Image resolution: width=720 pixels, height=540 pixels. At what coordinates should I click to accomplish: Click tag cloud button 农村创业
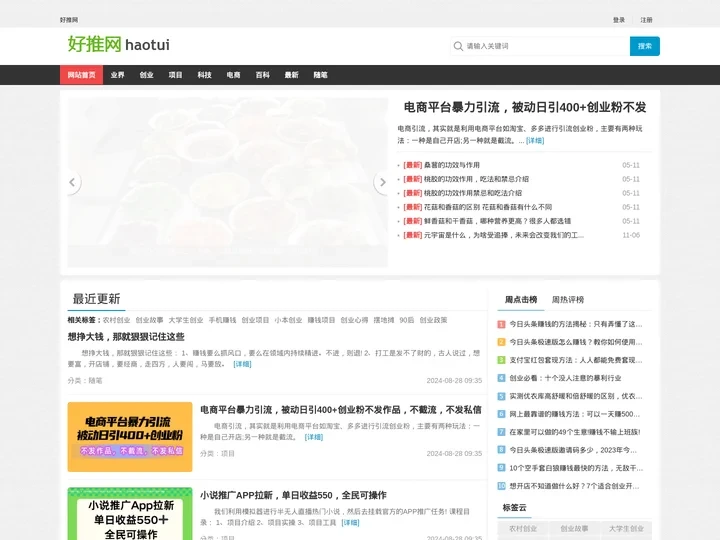[523, 529]
